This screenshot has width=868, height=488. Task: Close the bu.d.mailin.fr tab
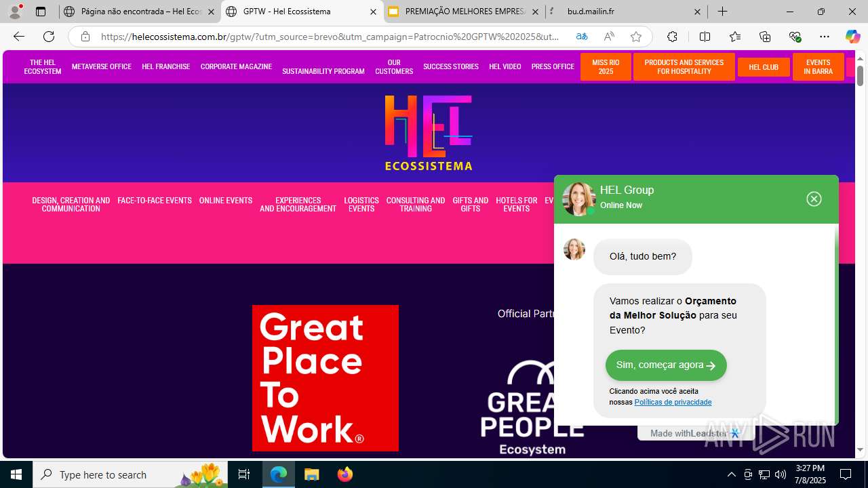[697, 12]
